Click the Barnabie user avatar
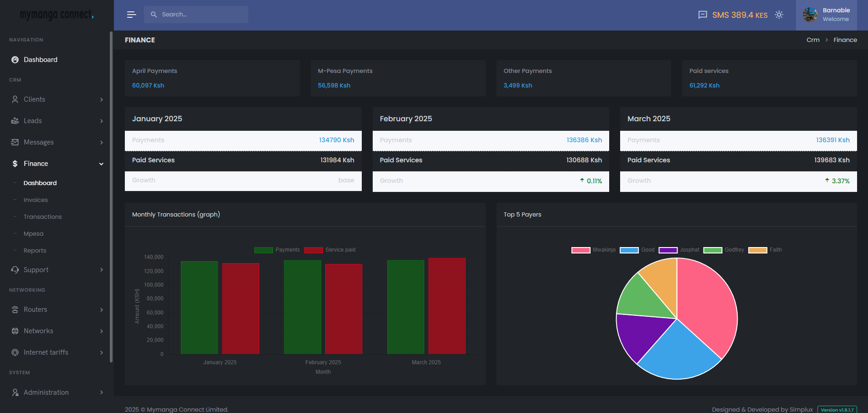The width and height of the screenshot is (868, 413). tap(810, 15)
